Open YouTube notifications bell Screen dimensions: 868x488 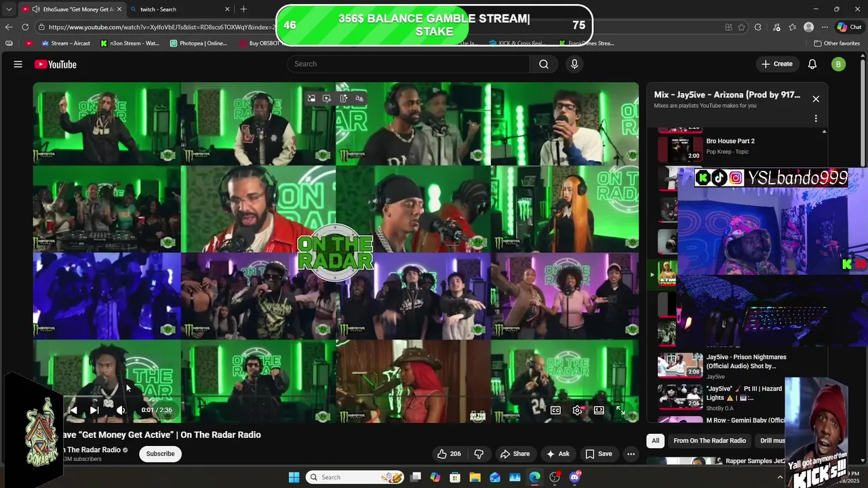[812, 64]
